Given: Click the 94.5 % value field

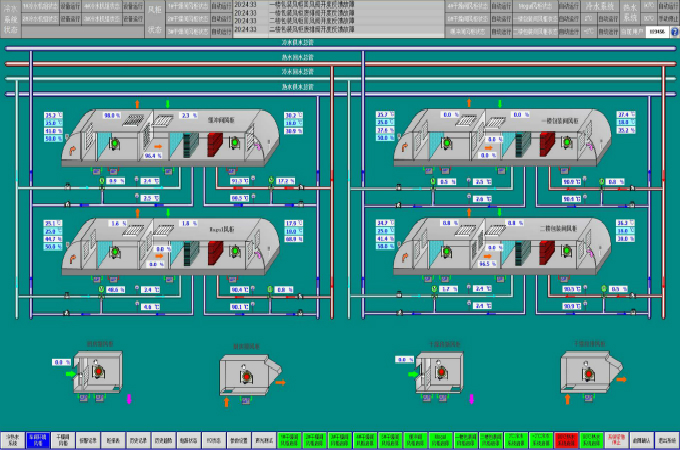Looking at the screenshot, I should coord(489,264).
